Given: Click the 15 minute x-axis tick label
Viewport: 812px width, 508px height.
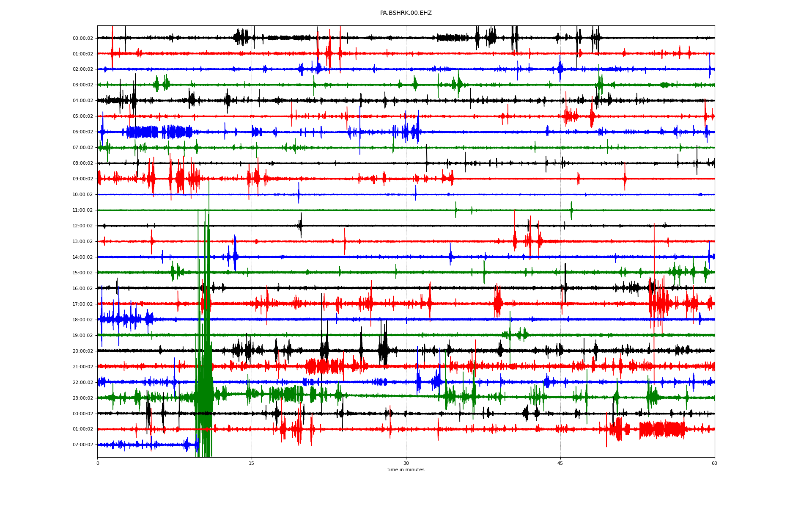Looking at the screenshot, I should (252, 463).
